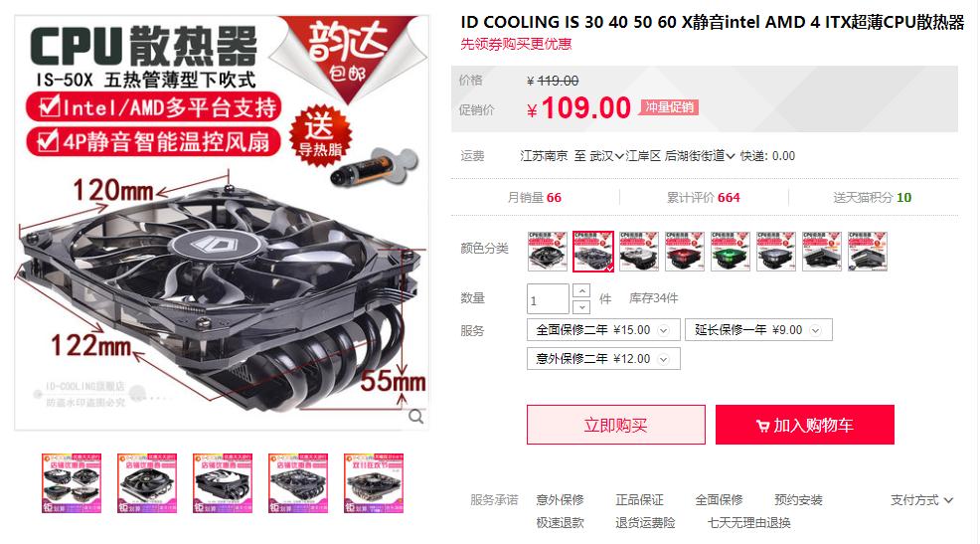Click the 立即购买 buy now button
980x544 pixels.
coord(615,426)
